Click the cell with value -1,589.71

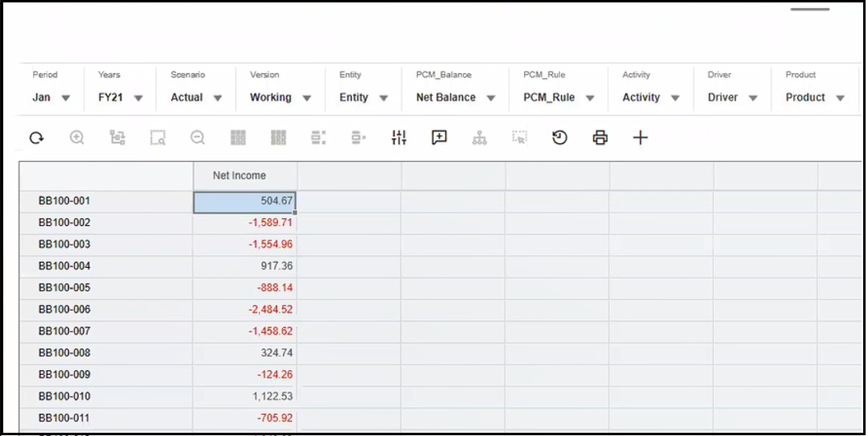(244, 224)
